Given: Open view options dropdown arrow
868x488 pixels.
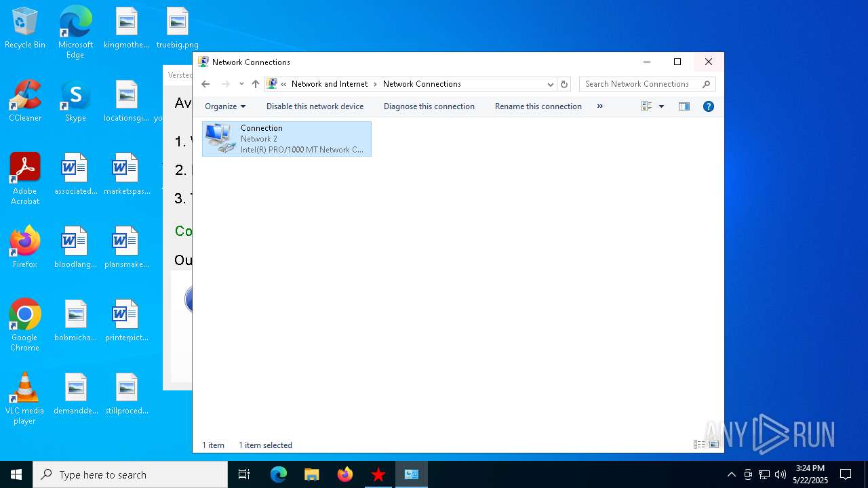Looking at the screenshot, I should [661, 106].
